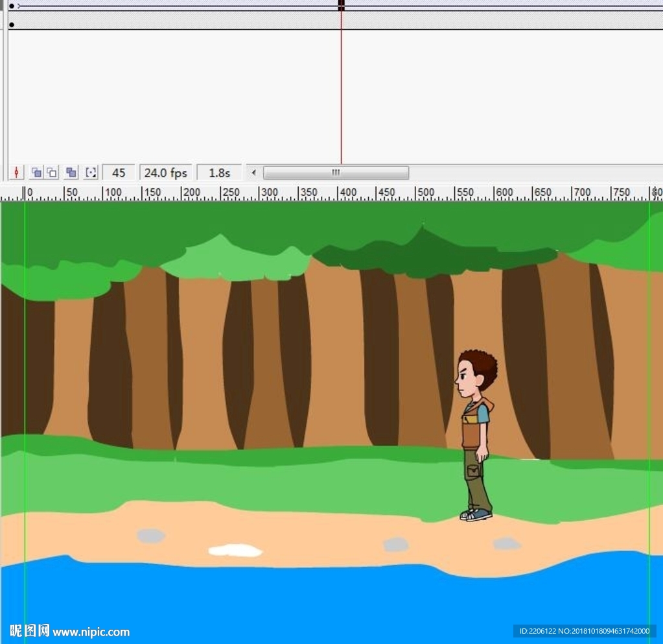This screenshot has width=663, height=644.
Task: Click the 24.0 fps frame rate field
Action: (x=166, y=173)
